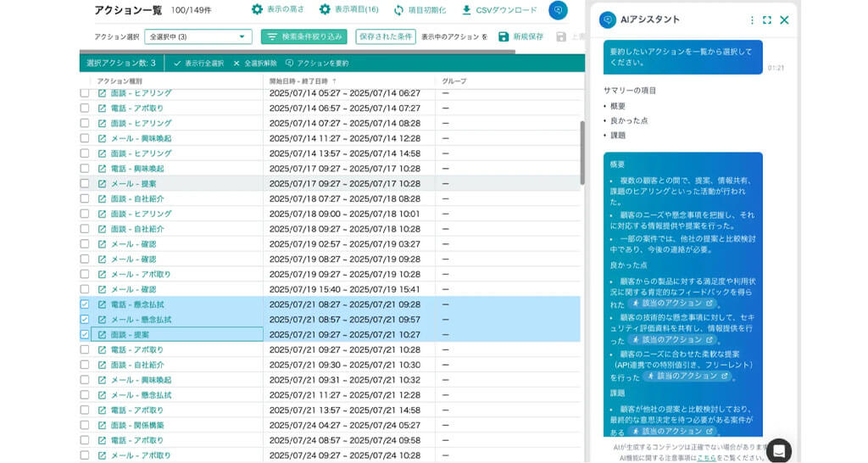Viewport: 868px width, 463px height.
Task: Click the AI assistant logo in the panel header
Action: tap(607, 20)
